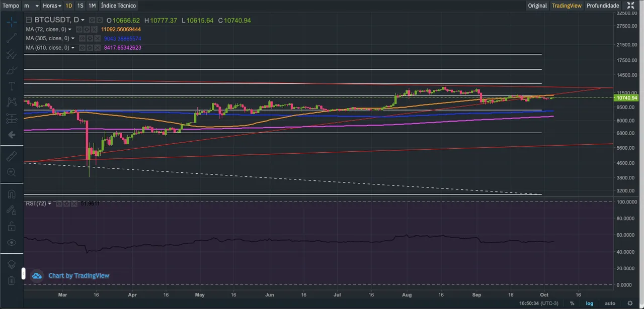Open the Índice Técnico indicators menu
Viewport: 644px width, 309px height.
(x=118, y=6)
